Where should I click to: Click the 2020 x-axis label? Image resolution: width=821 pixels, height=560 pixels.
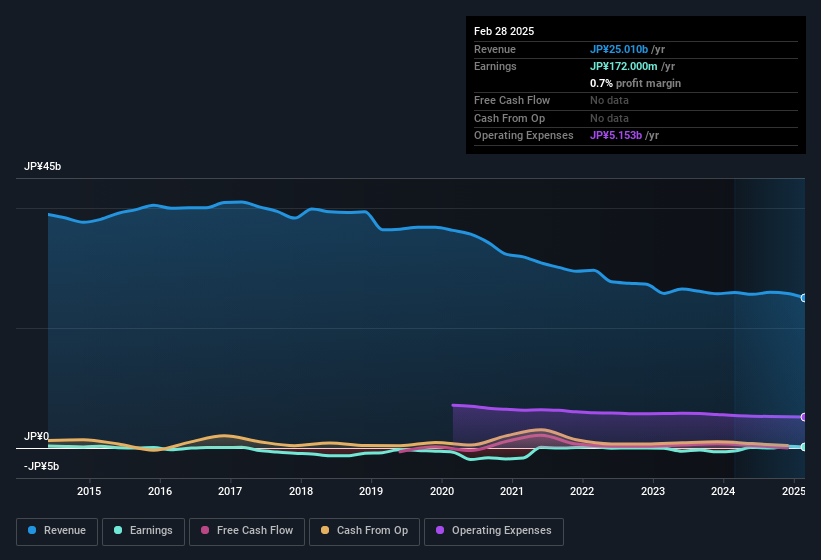coord(442,491)
